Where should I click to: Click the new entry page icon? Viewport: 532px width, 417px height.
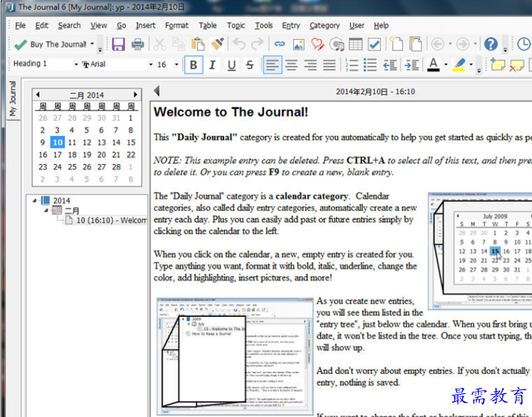(396, 44)
